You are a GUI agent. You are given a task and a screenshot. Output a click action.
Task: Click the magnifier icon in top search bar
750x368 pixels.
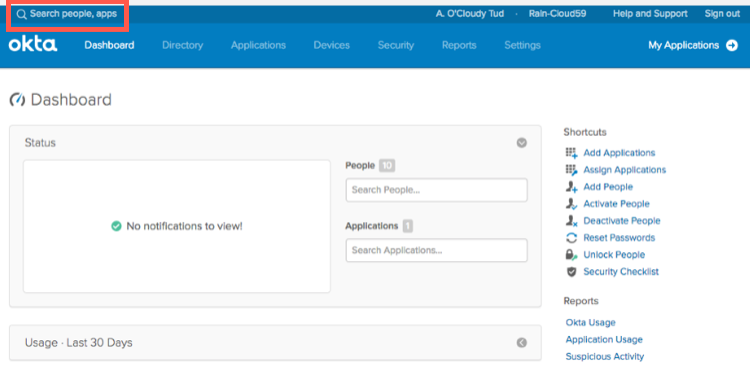[21, 14]
